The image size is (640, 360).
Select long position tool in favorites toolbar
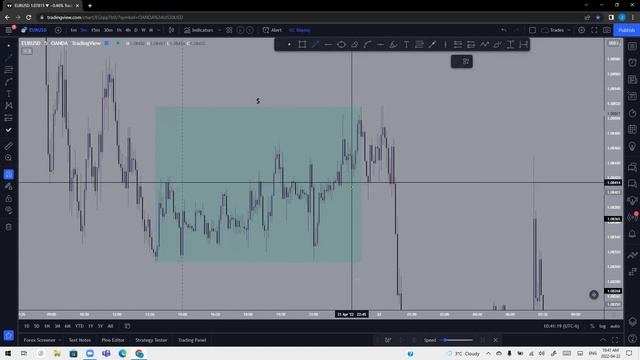tap(458, 44)
